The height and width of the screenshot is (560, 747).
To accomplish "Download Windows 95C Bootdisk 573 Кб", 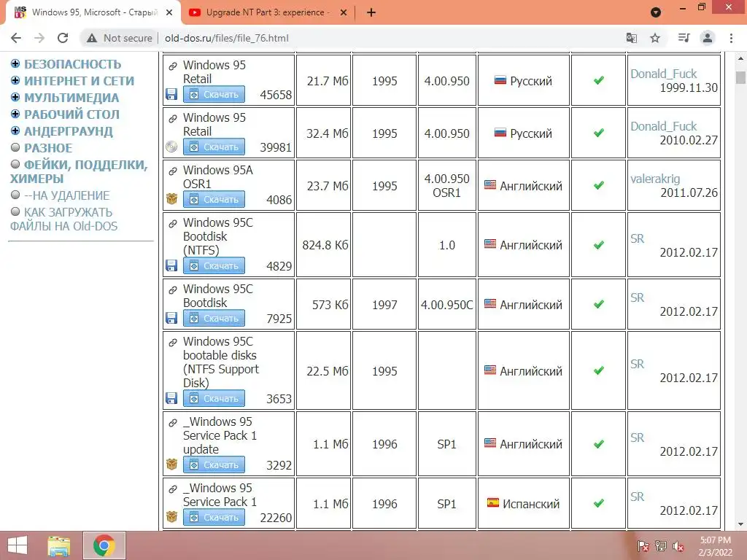I will 214,318.
